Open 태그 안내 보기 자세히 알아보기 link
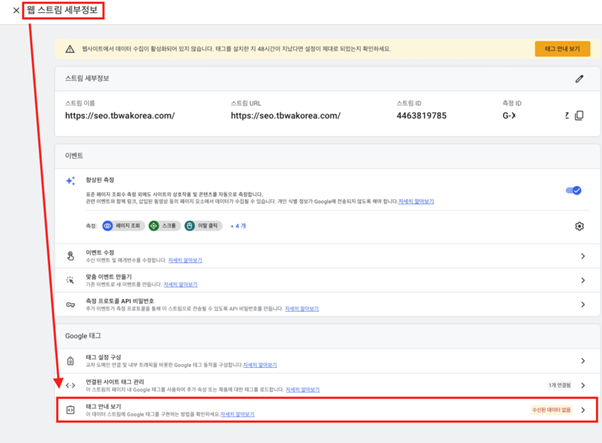Viewport: 602px width, 443px height. 237,415
